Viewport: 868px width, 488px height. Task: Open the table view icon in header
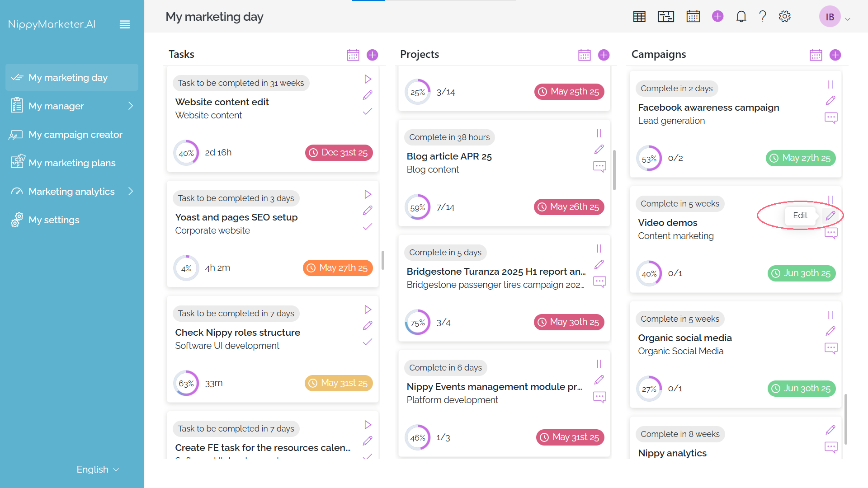639,17
